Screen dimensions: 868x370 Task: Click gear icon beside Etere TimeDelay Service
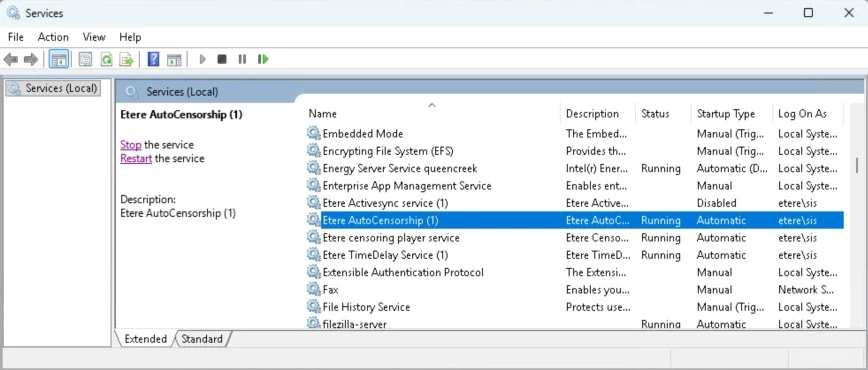pyautogui.click(x=314, y=255)
